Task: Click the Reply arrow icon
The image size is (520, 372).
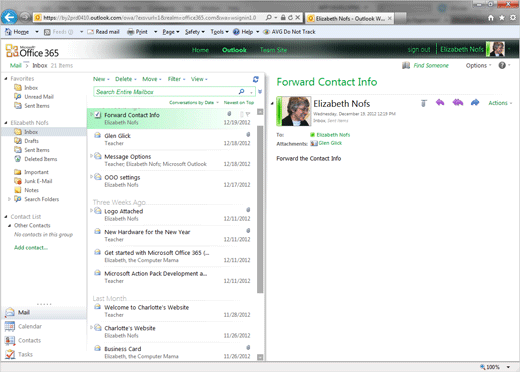Action: coord(440,103)
